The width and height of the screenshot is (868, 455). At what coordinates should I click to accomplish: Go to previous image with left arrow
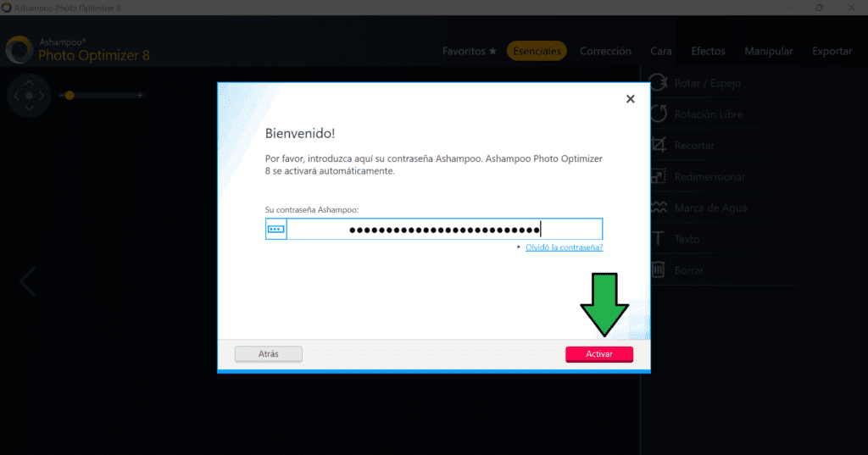[28, 281]
